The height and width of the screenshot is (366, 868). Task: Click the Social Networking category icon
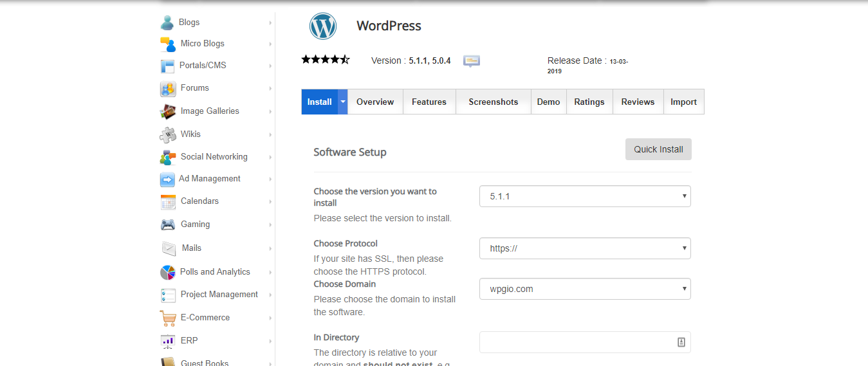[168, 157]
